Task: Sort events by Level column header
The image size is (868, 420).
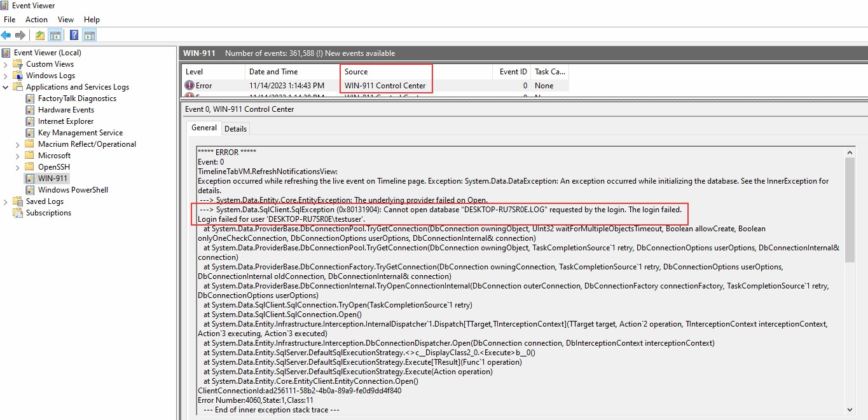Action: click(214, 72)
